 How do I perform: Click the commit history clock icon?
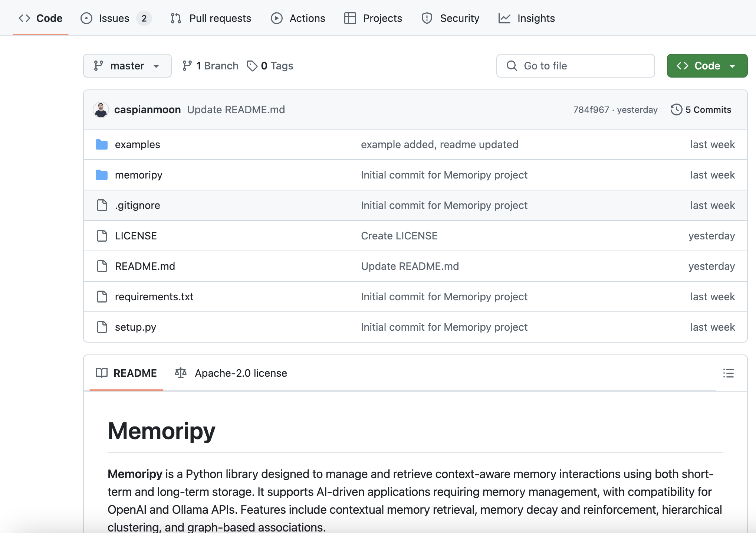click(x=676, y=109)
